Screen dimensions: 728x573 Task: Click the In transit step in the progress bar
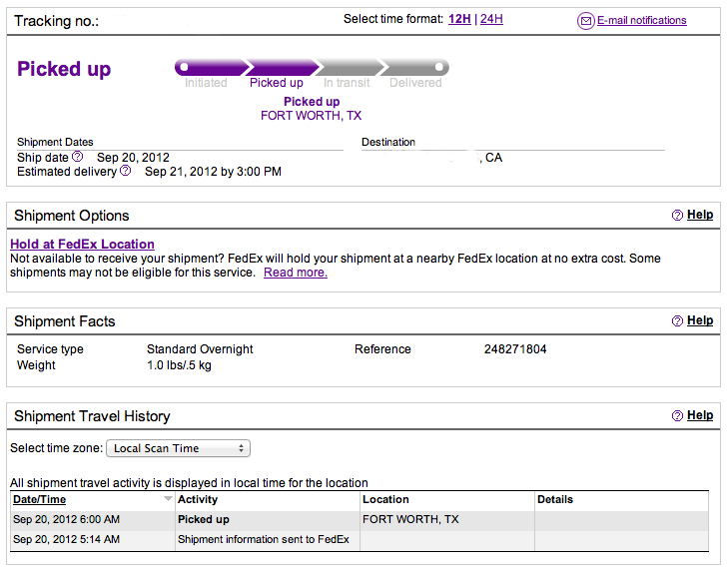click(349, 68)
